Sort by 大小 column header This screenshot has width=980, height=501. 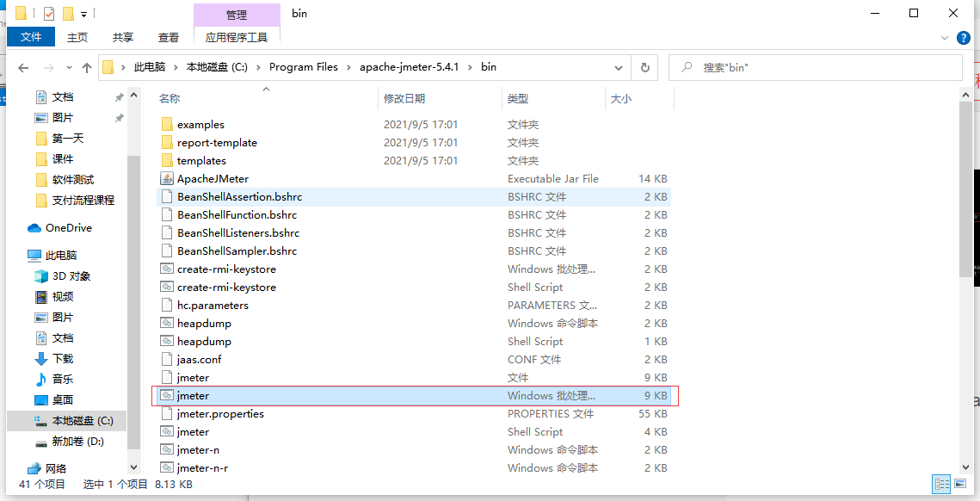[x=620, y=98]
